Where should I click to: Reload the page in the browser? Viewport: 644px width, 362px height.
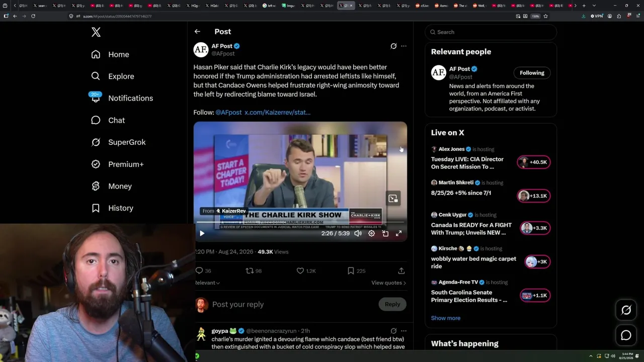pyautogui.click(x=33, y=16)
